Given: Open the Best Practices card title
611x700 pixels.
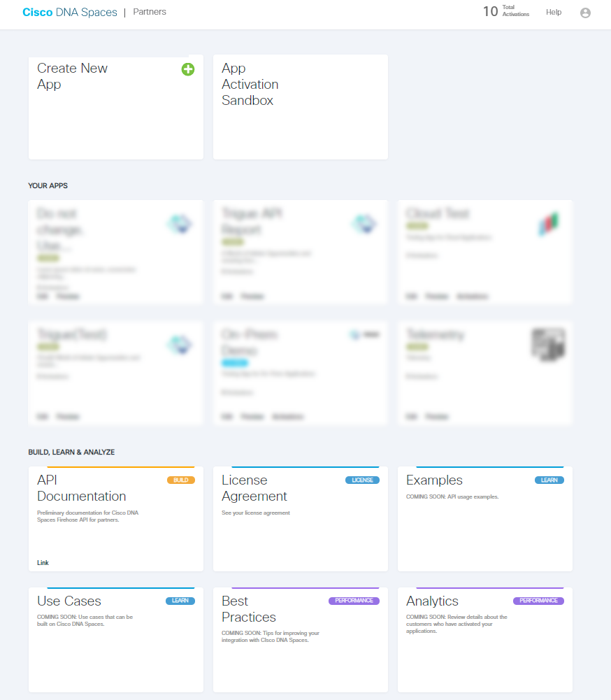Looking at the screenshot, I should click(249, 609).
